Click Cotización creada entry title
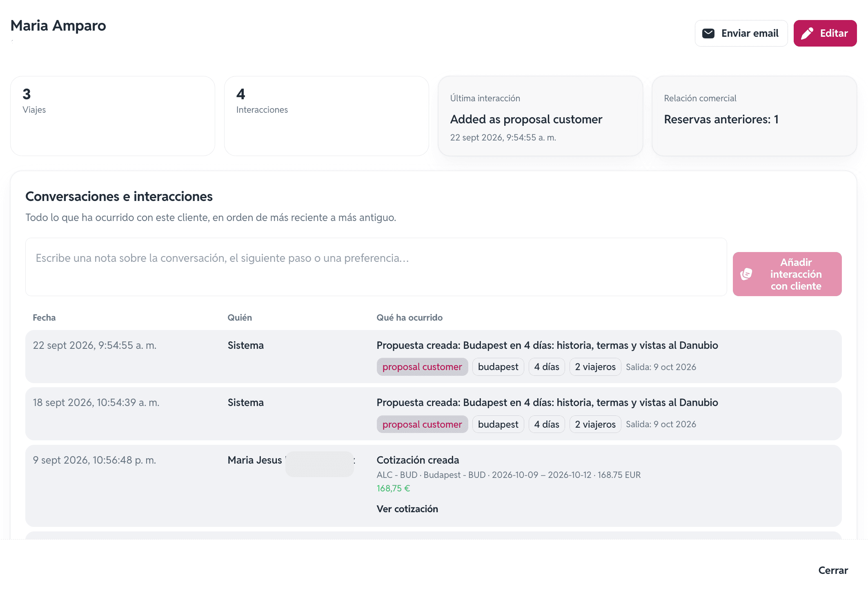 tap(418, 460)
